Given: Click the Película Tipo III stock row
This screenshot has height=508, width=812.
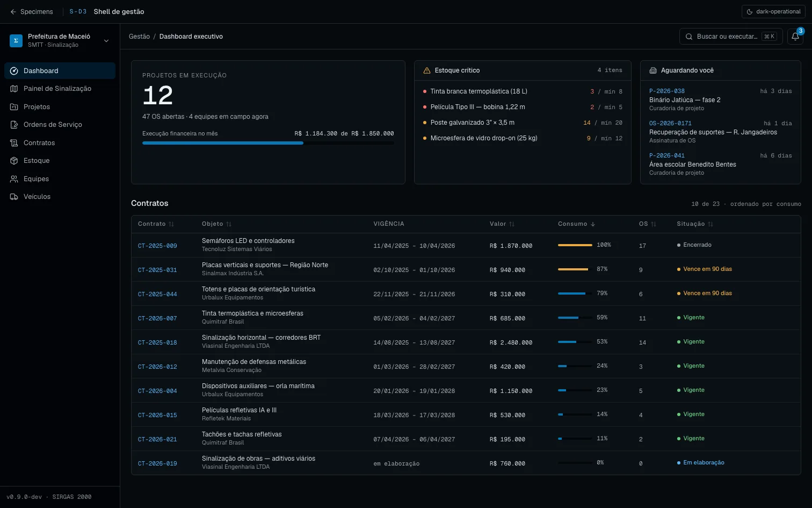Looking at the screenshot, I should tap(523, 107).
